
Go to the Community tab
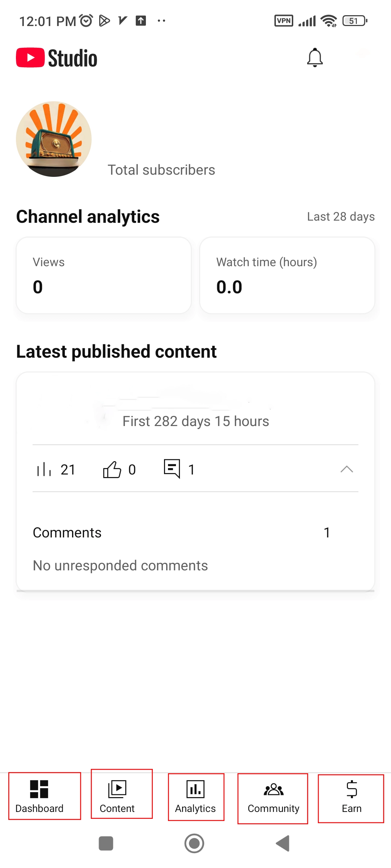click(x=273, y=799)
